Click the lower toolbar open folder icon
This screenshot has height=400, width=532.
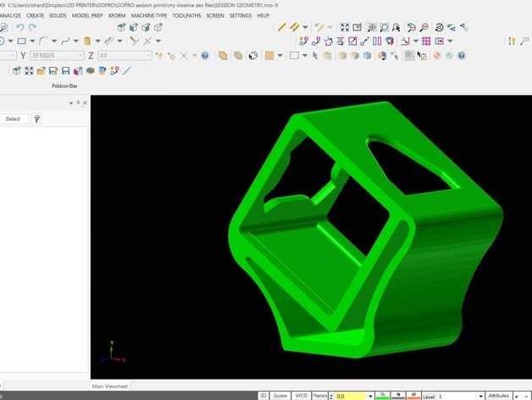(x=41, y=70)
